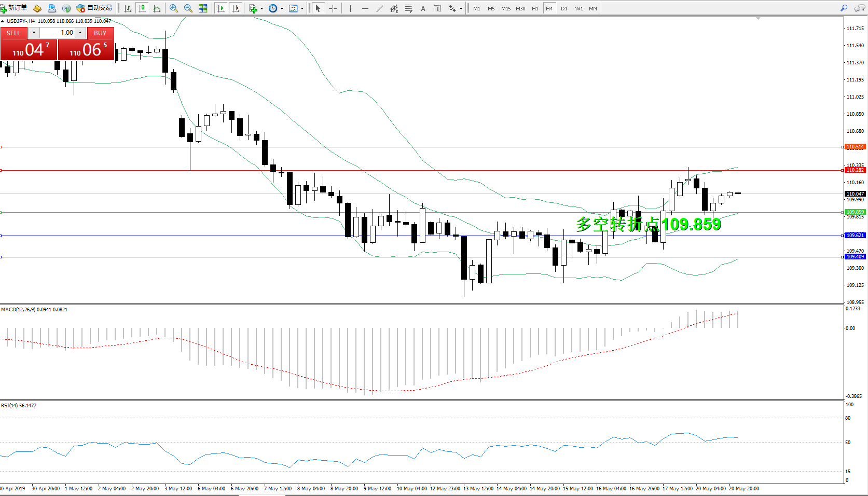Toggle AutoTrading (自动交易) button
868x496 pixels.
tap(94, 8)
